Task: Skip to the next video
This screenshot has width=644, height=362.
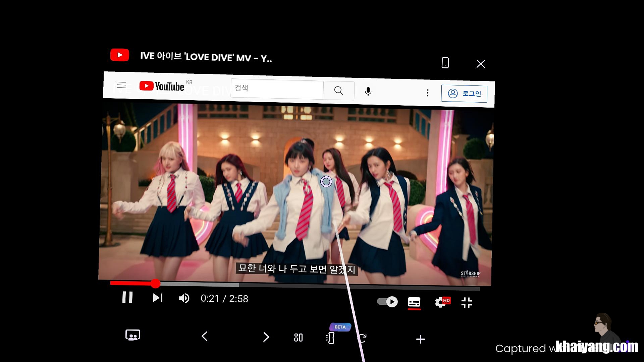Action: pos(158,298)
